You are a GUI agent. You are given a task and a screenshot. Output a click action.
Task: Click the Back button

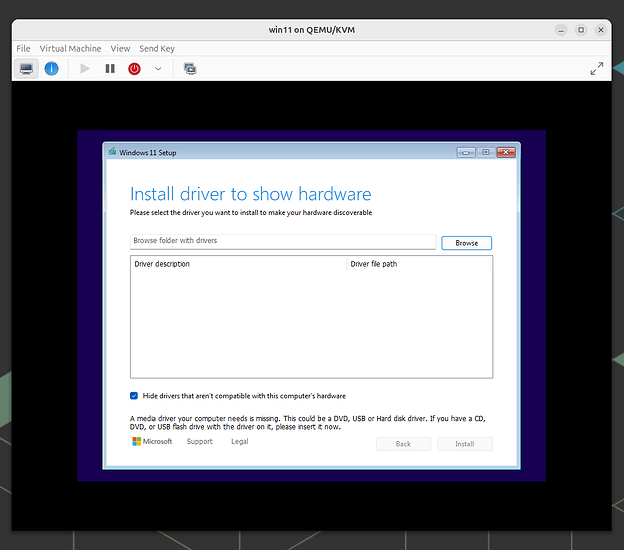coord(403,444)
